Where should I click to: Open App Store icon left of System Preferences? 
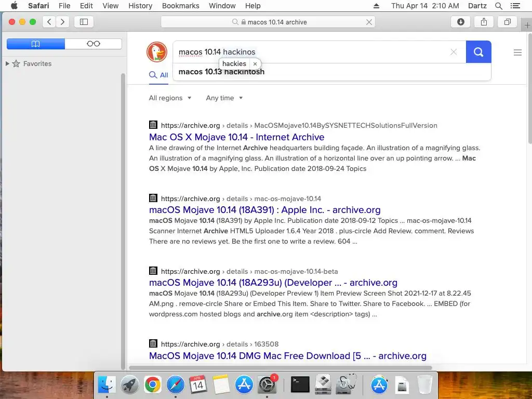(x=244, y=384)
